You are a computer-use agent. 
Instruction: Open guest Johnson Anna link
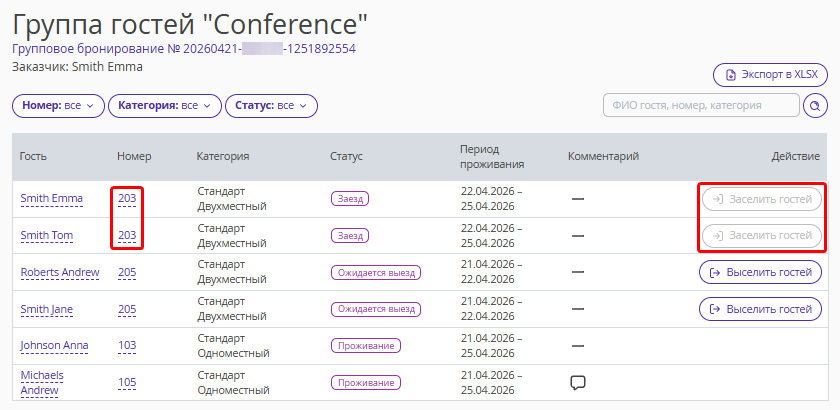[55, 346]
